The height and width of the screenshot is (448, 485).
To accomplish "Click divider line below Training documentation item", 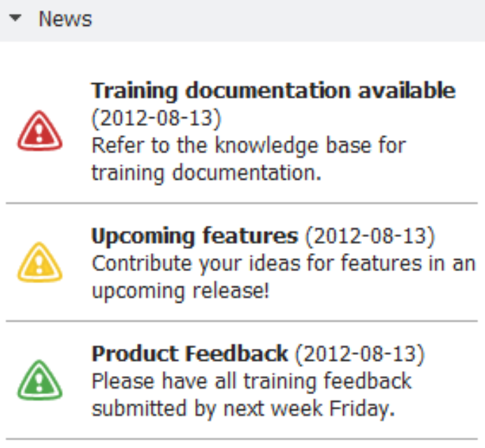I will pos(242,204).
